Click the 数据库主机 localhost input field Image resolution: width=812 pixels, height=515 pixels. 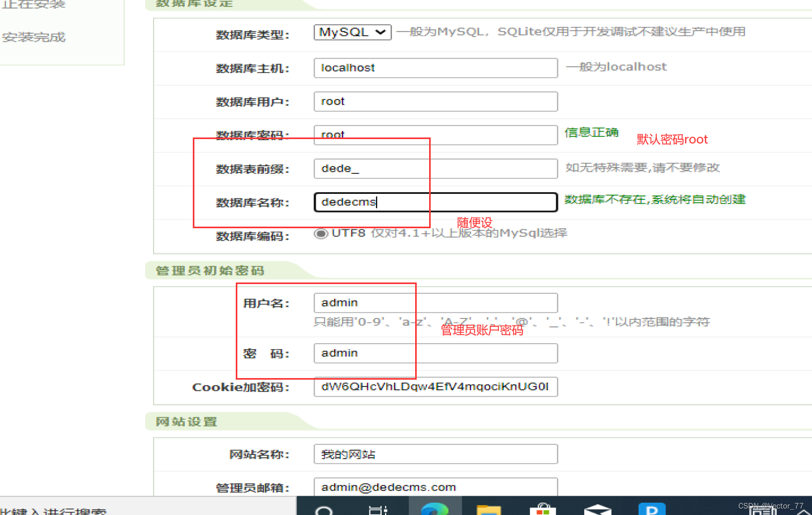pos(436,68)
